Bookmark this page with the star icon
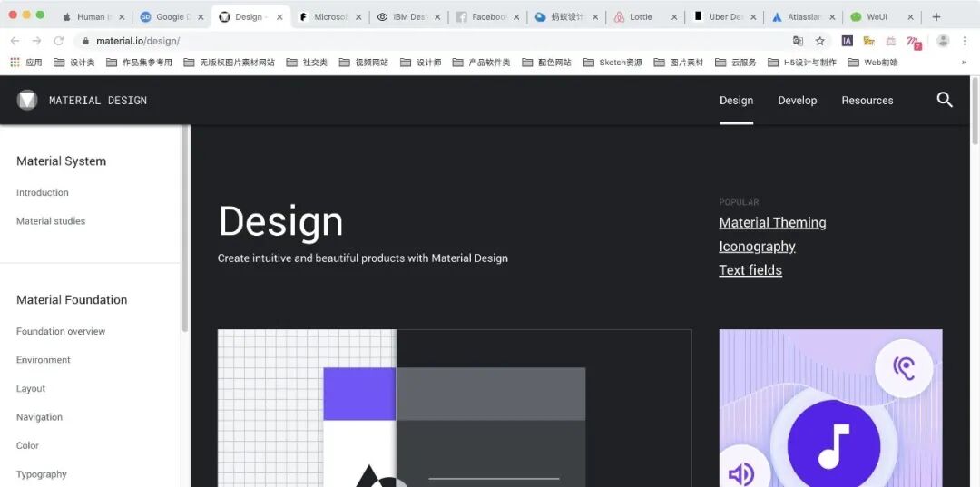Image resolution: width=980 pixels, height=487 pixels. coord(820,41)
